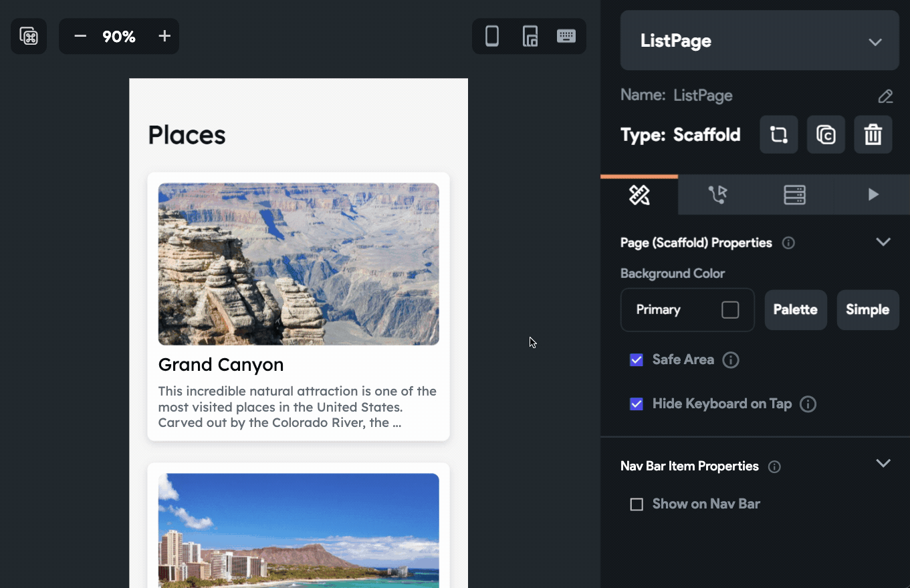The width and height of the screenshot is (910, 588).
Task: Zoom out with the minus button
Action: (x=80, y=36)
